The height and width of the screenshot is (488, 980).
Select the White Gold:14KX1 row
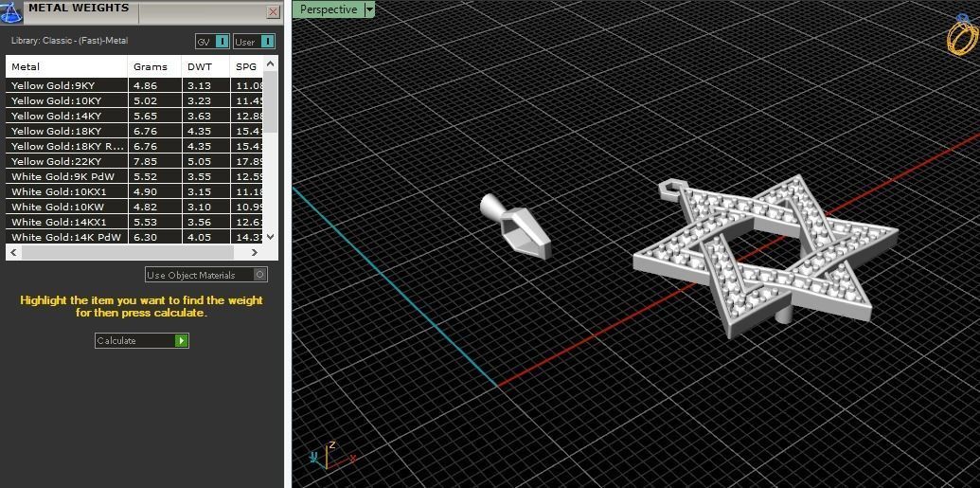pyautogui.click(x=135, y=222)
